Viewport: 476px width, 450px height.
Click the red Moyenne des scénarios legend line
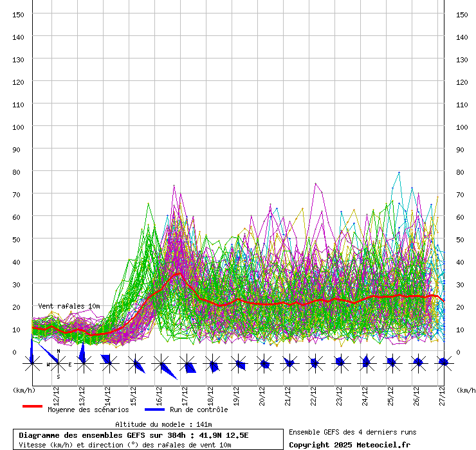[x=32, y=407]
